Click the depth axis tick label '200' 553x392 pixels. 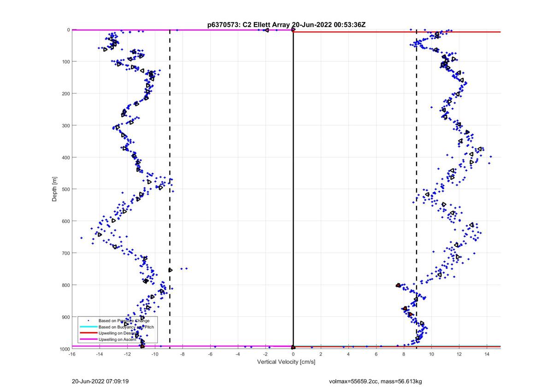(x=65, y=94)
